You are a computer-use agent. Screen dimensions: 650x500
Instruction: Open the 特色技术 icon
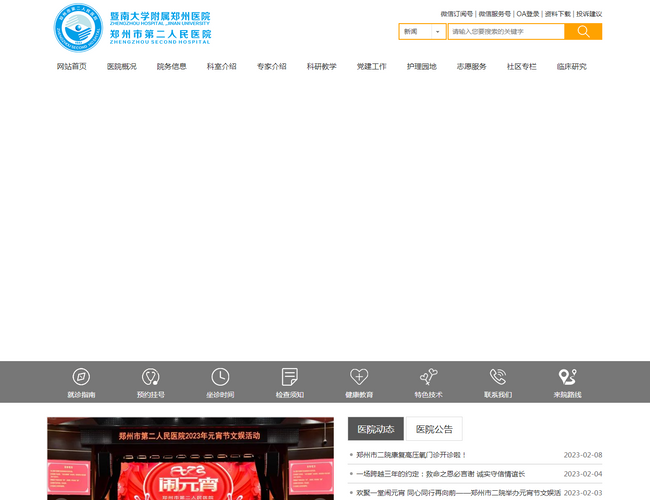tap(428, 377)
